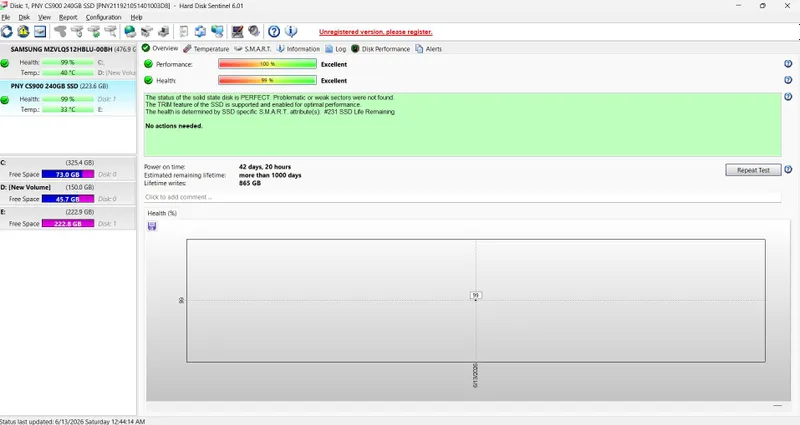Screen dimensions: 800x425
Task: Click the document report toolbar icon
Action: click(184, 32)
